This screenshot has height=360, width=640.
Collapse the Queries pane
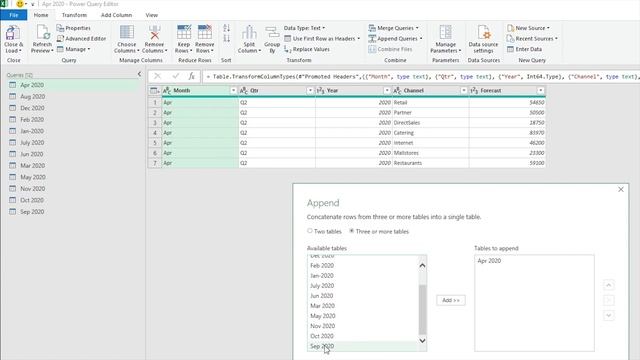pyautogui.click(x=139, y=74)
